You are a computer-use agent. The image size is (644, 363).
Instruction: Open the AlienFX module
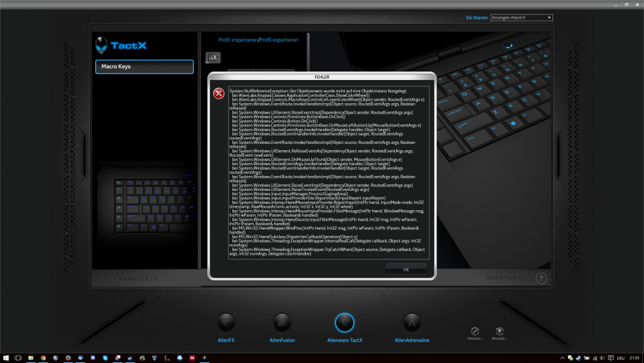point(225,322)
